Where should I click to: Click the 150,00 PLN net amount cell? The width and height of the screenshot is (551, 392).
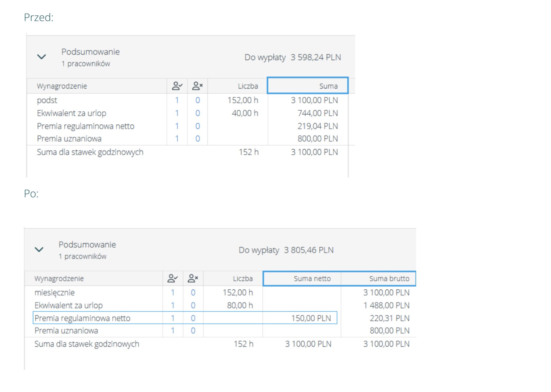[311, 318]
